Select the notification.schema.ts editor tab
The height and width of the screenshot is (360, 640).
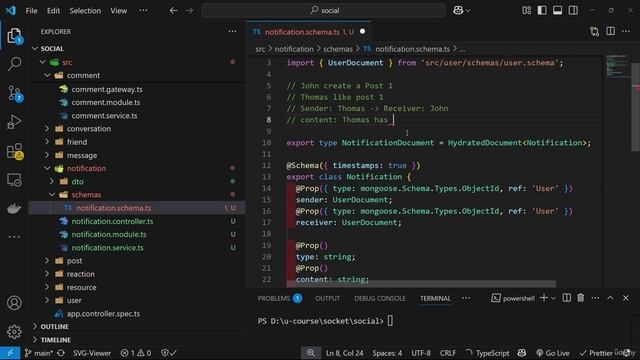pyautogui.click(x=309, y=31)
